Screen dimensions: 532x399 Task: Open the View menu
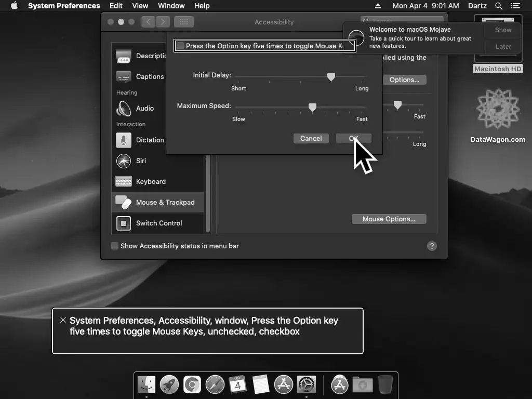click(140, 6)
